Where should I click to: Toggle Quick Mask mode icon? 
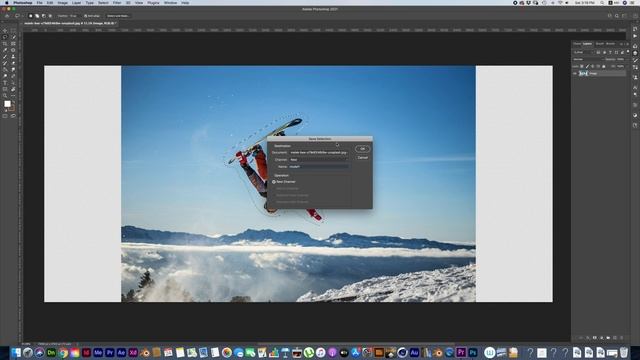[5, 116]
